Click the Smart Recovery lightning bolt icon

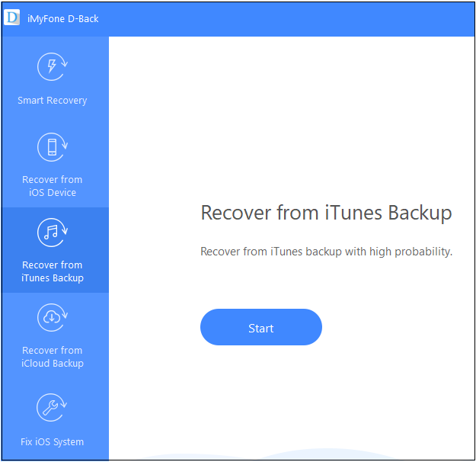52,68
